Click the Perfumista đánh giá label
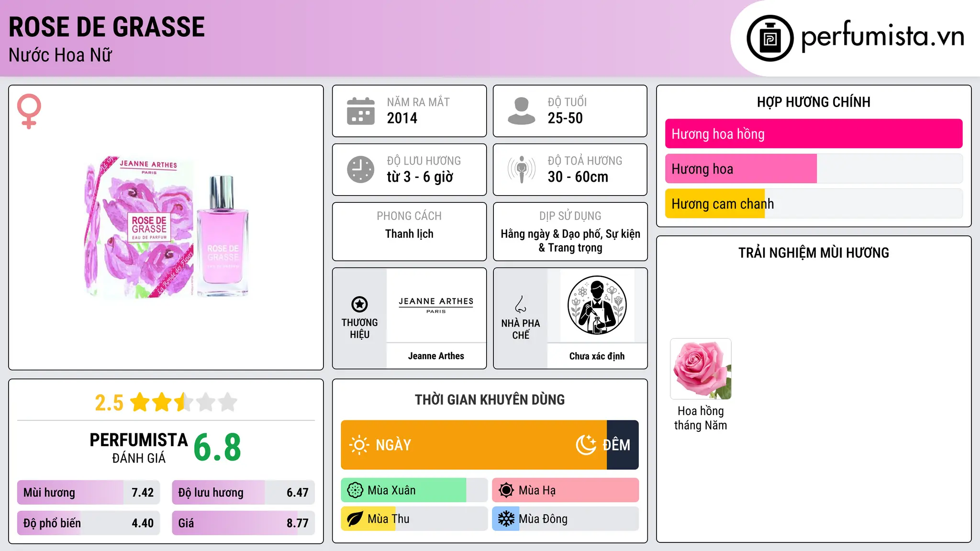980x551 pixels. (139, 448)
